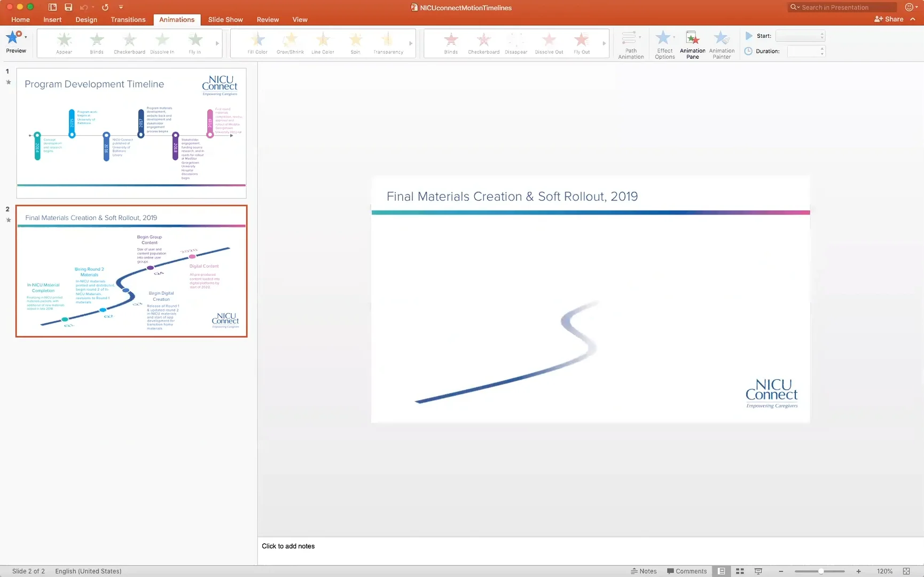924x577 pixels.
Task: Toggle the Notes pane button
Action: (644, 571)
